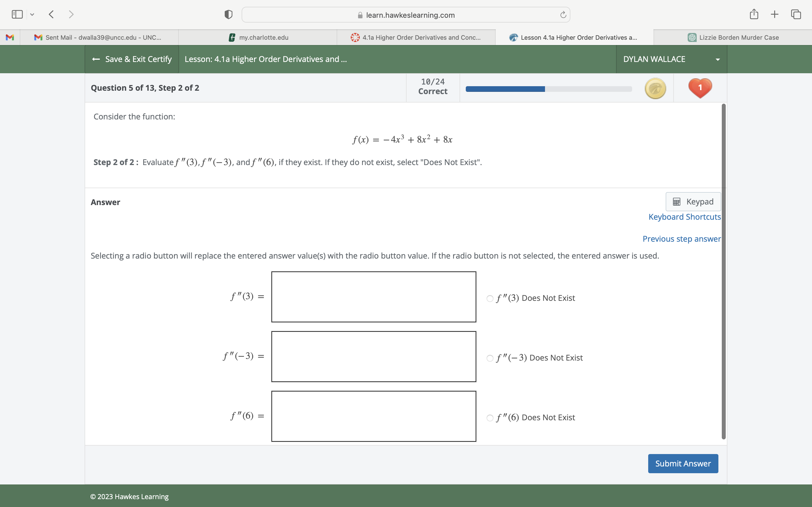This screenshot has height=507, width=812.
Task: Switch to the my.charlotte.edu tab
Action: 263,37
